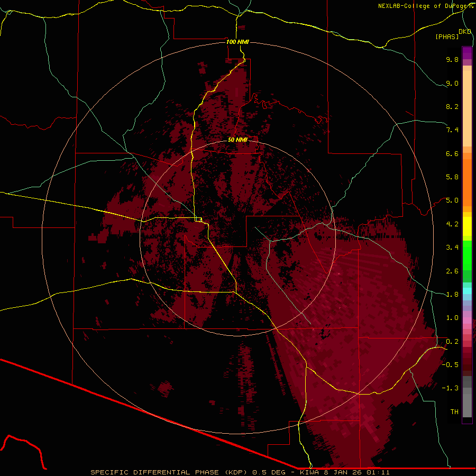Select the -0.5 value on the color scale
This screenshot has height=476, width=476.
coord(450,365)
